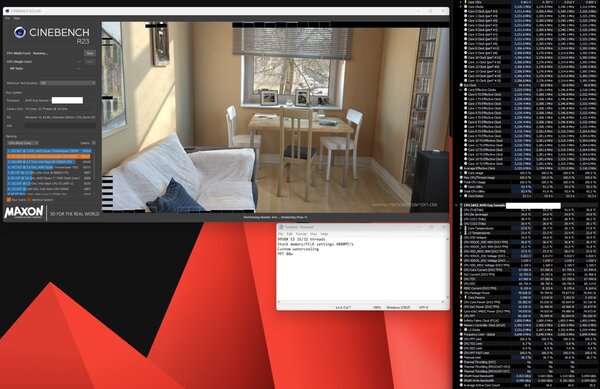600x389 pixels.
Task: Open the File menu in Cinebench
Action: point(7,18)
